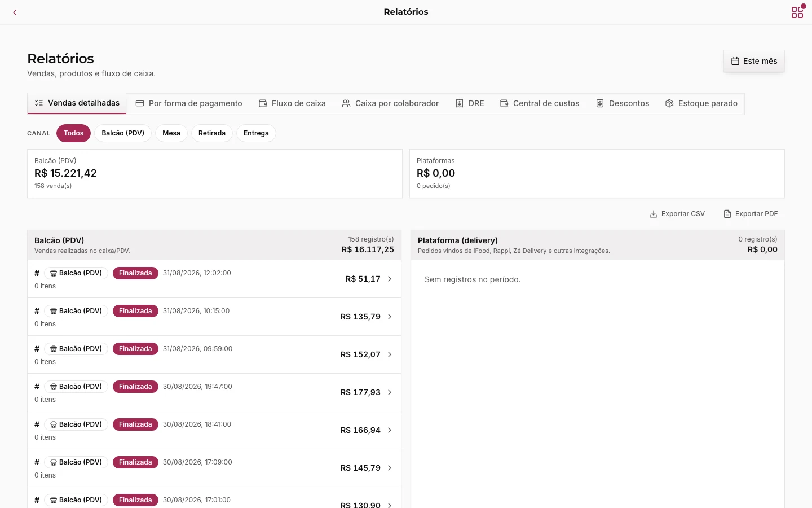
Task: Open Central de custos tab
Action: tap(540, 103)
